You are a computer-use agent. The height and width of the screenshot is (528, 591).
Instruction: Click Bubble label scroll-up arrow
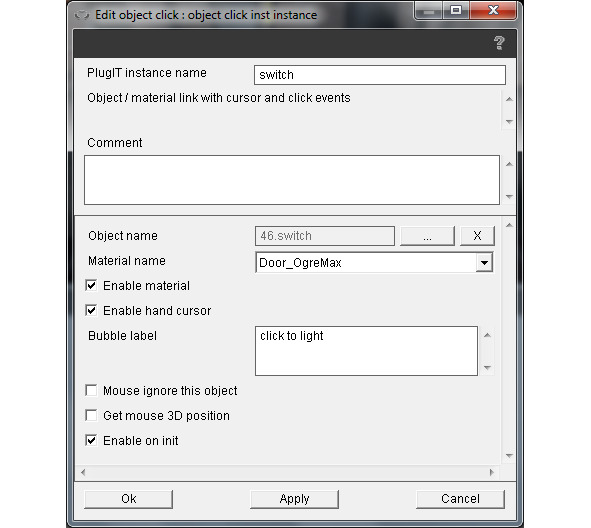[487, 335]
